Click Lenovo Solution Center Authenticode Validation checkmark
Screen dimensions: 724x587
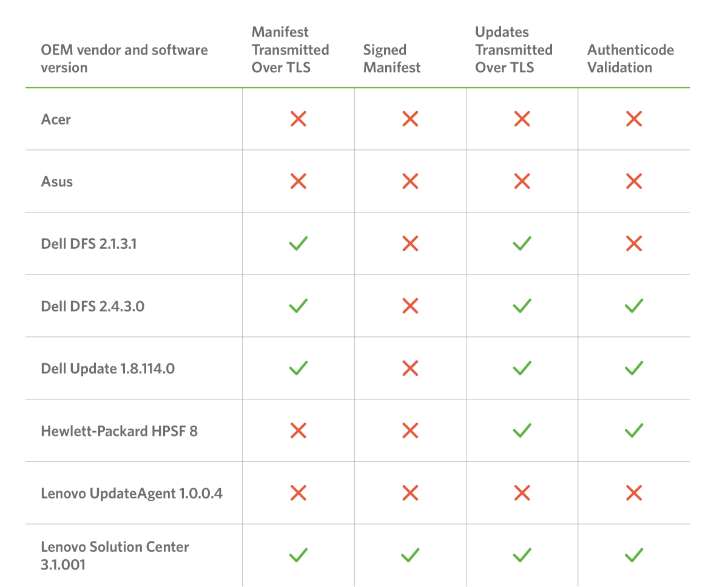click(x=633, y=554)
